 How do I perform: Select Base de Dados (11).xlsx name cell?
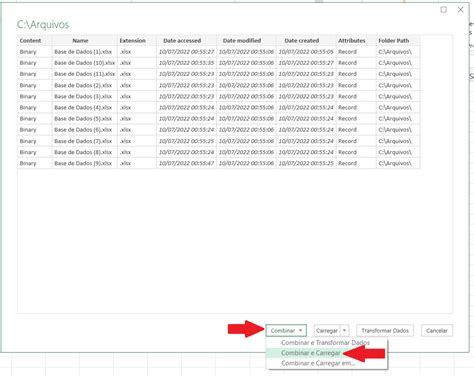(x=84, y=74)
